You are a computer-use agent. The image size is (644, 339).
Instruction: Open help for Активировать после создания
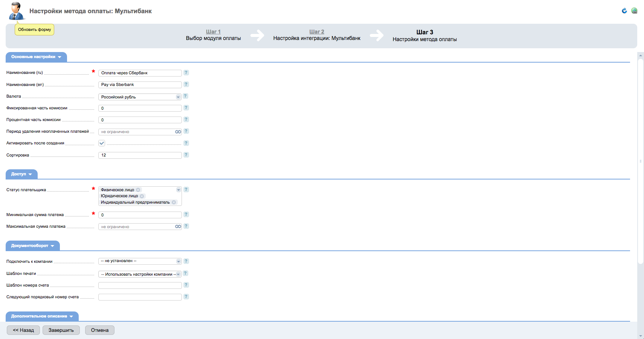click(x=186, y=143)
